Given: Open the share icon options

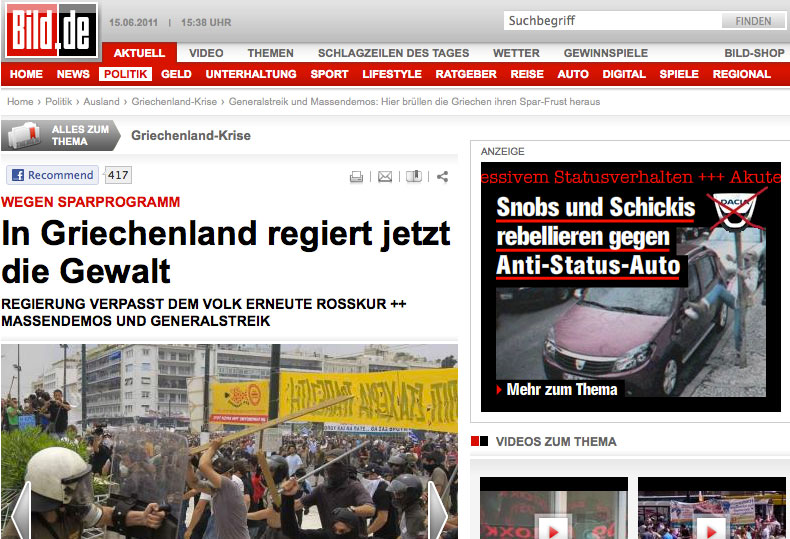Looking at the screenshot, I should [442, 177].
